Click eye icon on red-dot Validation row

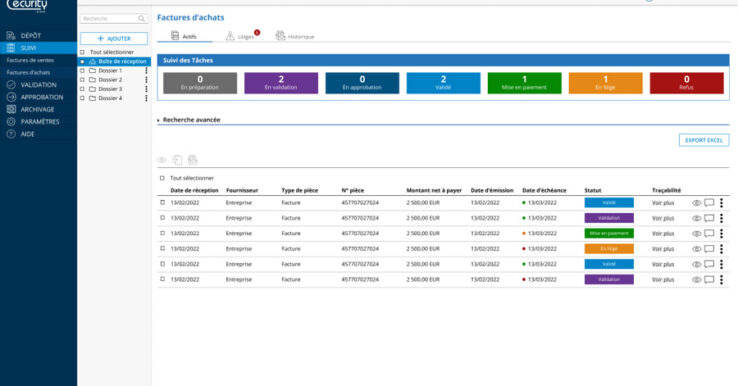(697, 279)
